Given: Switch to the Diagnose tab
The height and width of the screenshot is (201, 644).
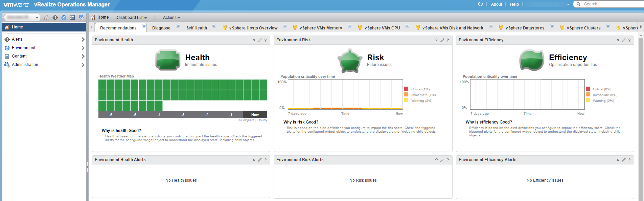Looking at the screenshot, I should click(161, 28).
